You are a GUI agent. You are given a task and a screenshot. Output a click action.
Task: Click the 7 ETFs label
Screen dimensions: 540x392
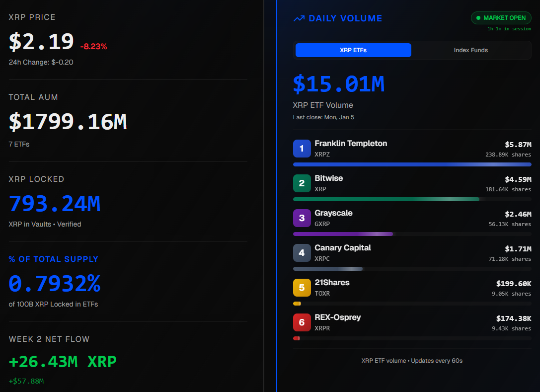click(19, 145)
